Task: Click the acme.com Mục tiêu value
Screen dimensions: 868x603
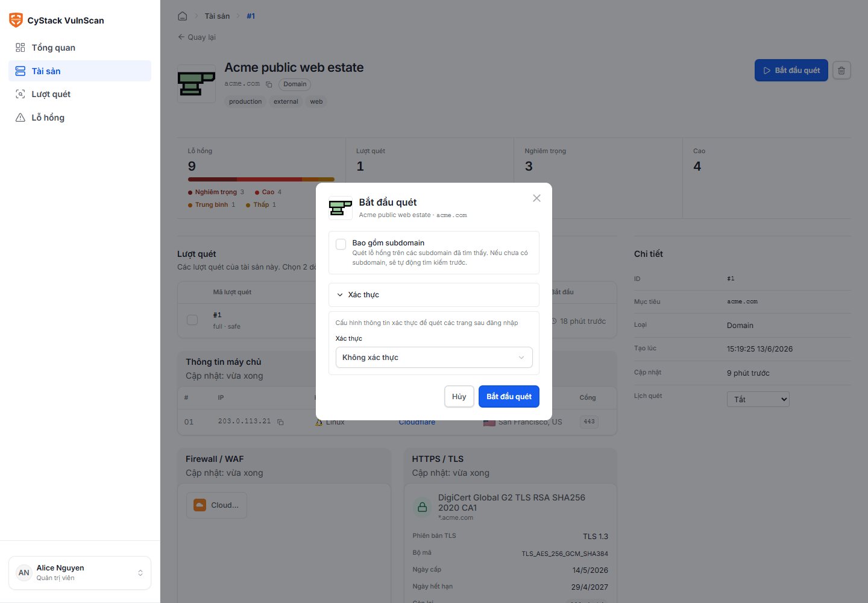Action: (x=742, y=301)
